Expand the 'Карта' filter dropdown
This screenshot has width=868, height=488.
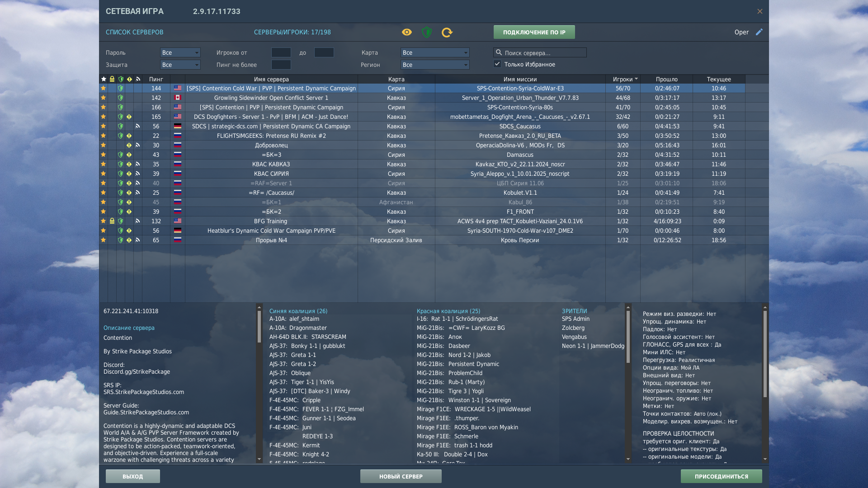tap(434, 52)
